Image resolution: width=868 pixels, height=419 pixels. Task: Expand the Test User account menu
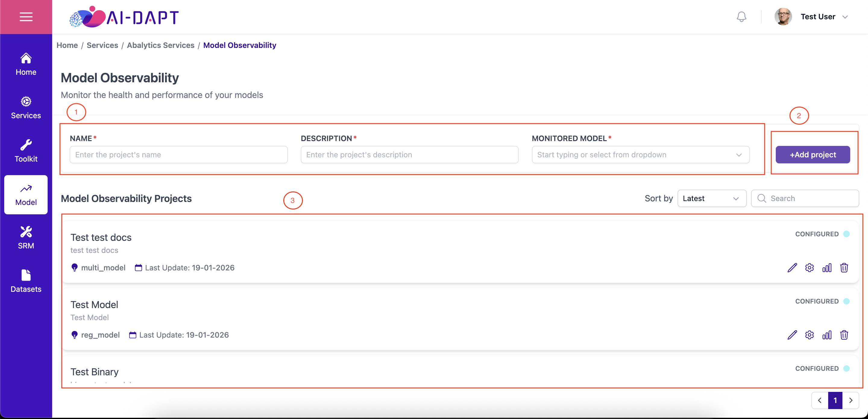pos(845,17)
